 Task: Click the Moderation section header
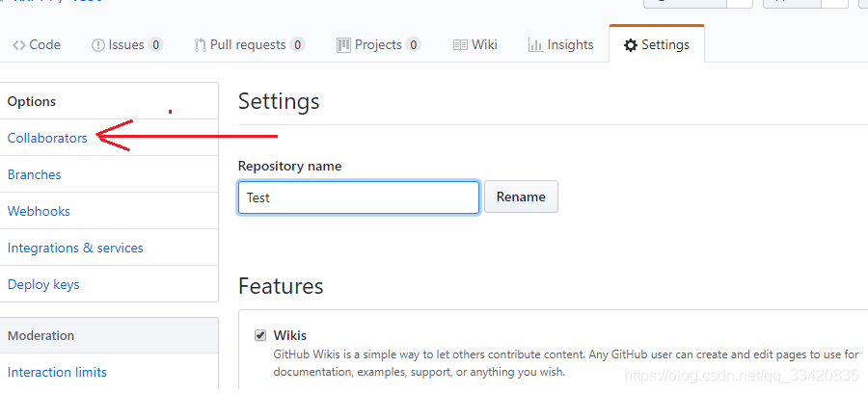[x=108, y=335]
